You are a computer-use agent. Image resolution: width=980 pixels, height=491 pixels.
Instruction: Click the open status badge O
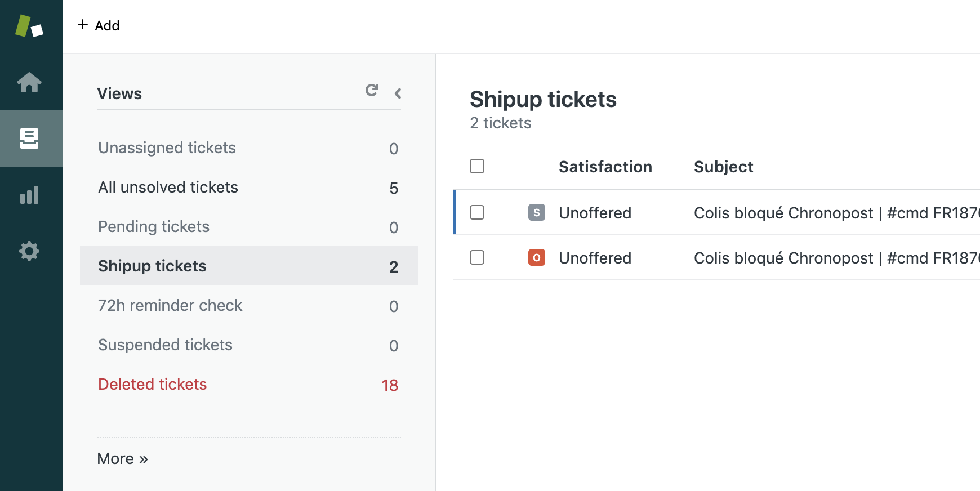[536, 257]
